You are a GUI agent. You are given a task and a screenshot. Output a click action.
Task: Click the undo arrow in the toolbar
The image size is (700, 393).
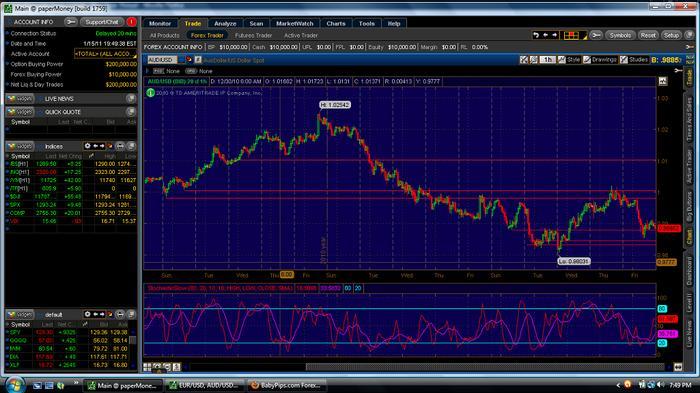tap(536, 35)
